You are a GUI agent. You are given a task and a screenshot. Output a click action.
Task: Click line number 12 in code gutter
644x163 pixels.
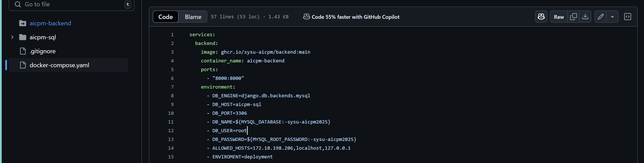click(171, 130)
